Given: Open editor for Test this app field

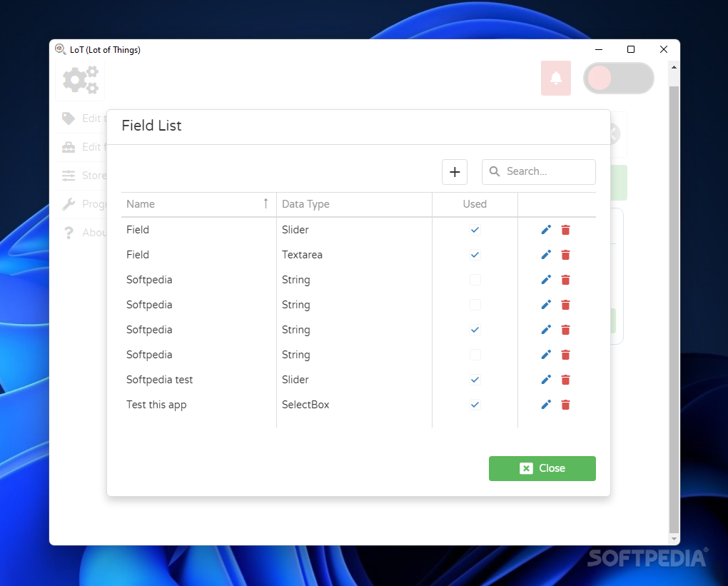Looking at the screenshot, I should click(546, 405).
